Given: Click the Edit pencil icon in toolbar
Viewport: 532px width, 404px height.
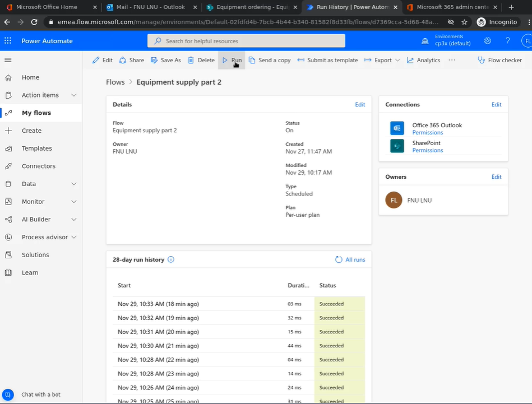Looking at the screenshot, I should tap(96, 60).
